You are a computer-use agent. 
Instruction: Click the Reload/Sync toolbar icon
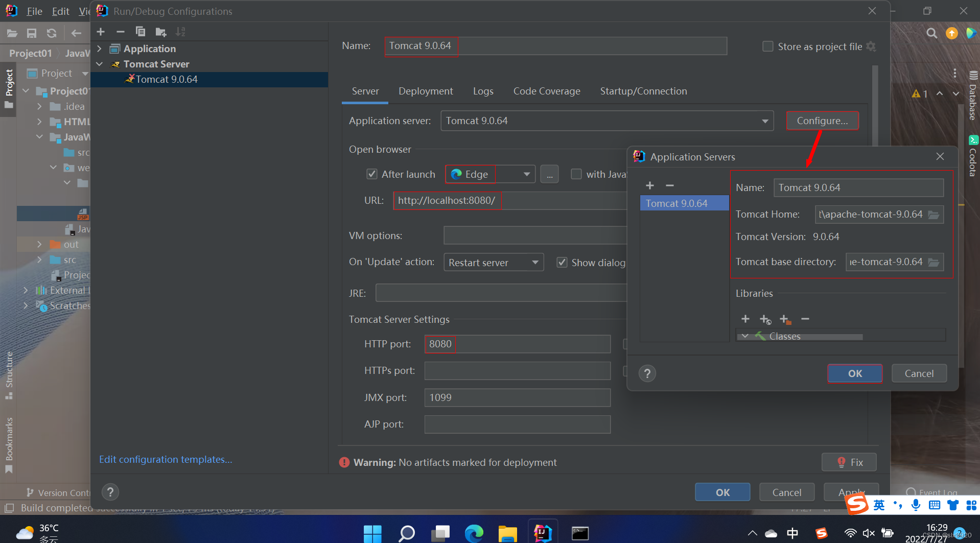52,33
